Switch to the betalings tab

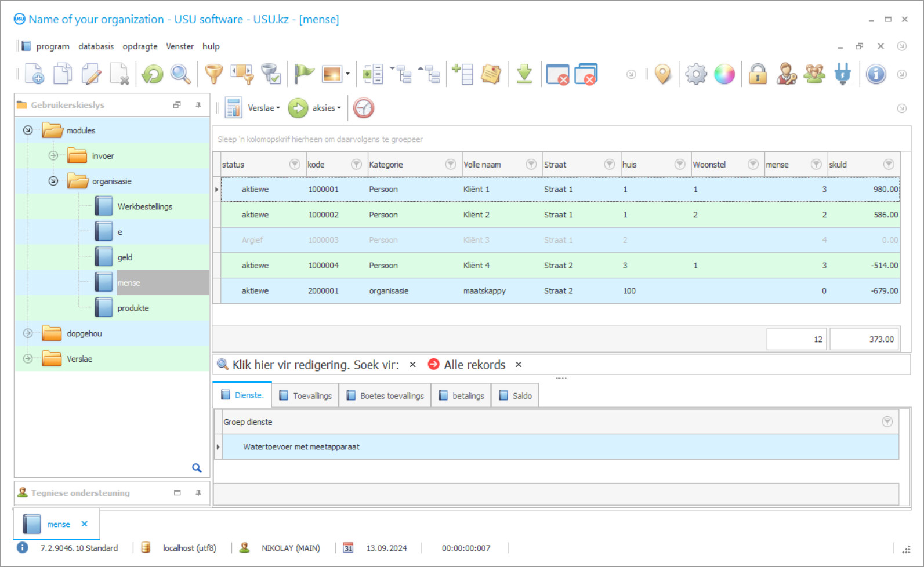pos(462,395)
